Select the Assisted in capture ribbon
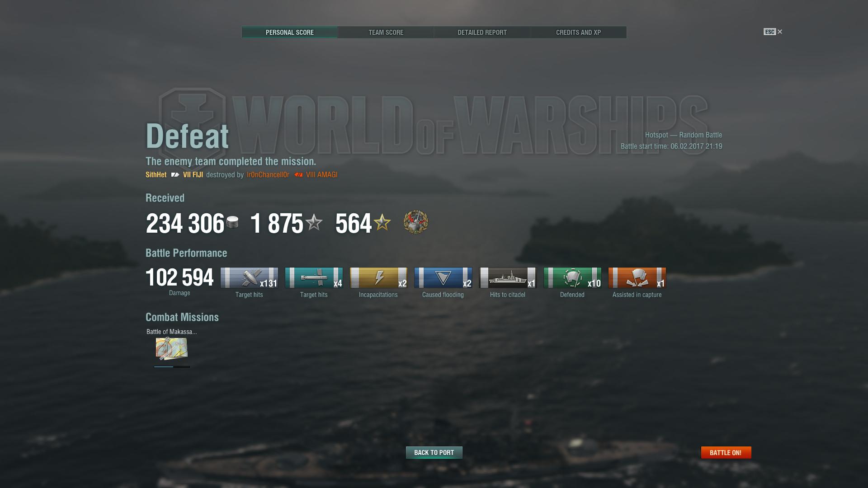 pyautogui.click(x=637, y=277)
